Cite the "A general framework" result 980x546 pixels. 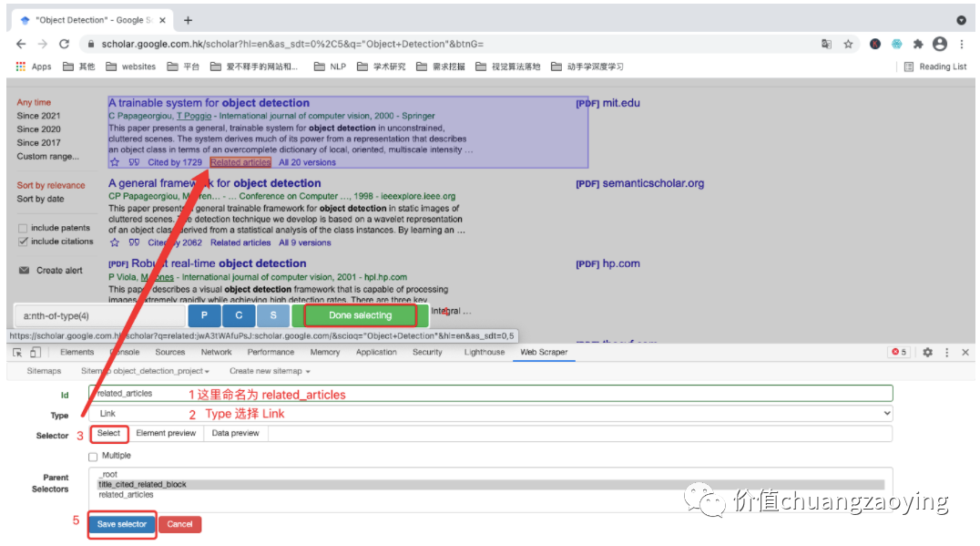134,242
